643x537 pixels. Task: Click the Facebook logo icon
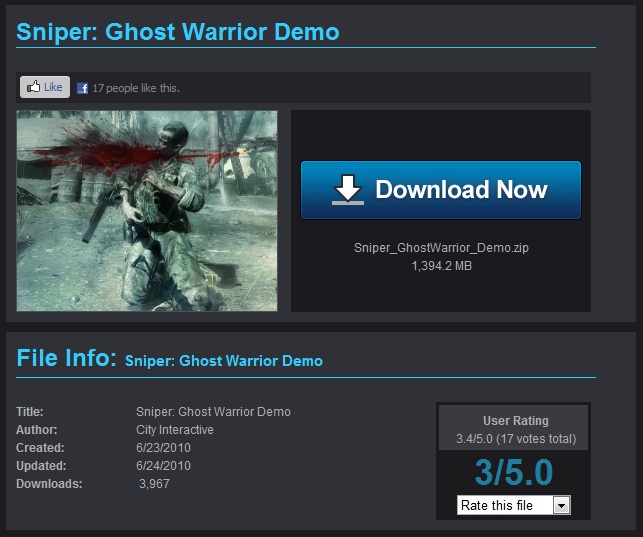coord(82,88)
